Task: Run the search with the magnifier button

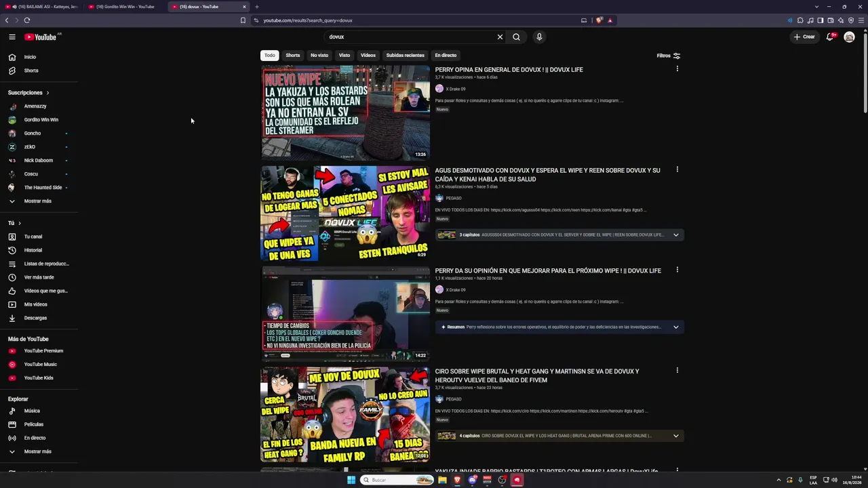Action: click(516, 37)
